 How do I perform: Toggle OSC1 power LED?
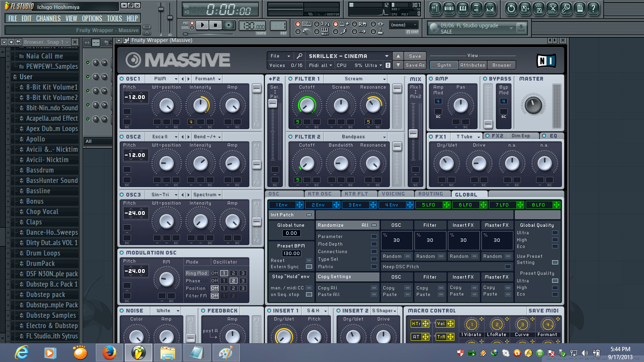[x=122, y=79]
